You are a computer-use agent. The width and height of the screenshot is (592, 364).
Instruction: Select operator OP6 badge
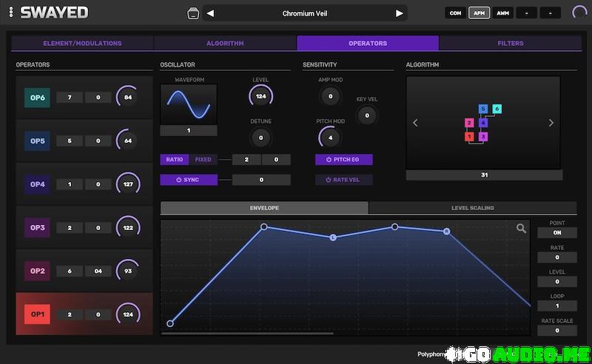point(37,98)
